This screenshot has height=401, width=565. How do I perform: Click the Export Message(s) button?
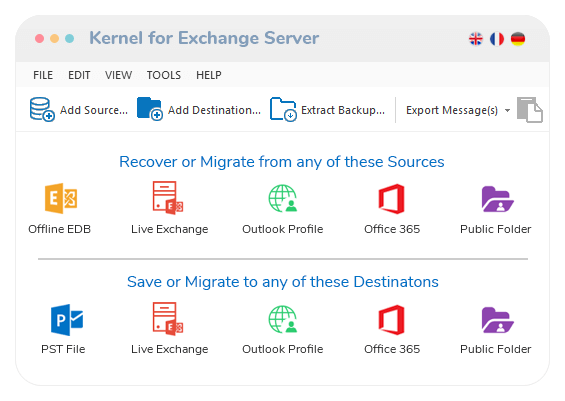[452, 110]
